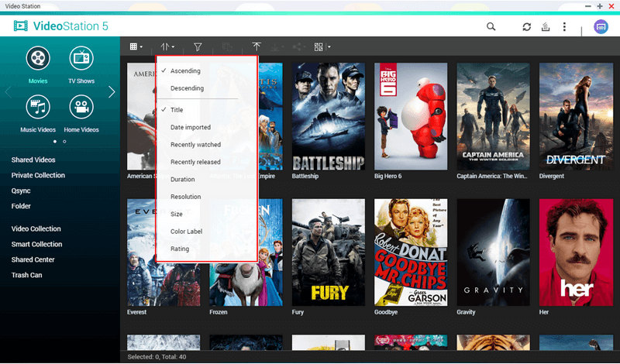Select the Her movie poster
The width and height of the screenshot is (620, 364).
click(x=576, y=252)
